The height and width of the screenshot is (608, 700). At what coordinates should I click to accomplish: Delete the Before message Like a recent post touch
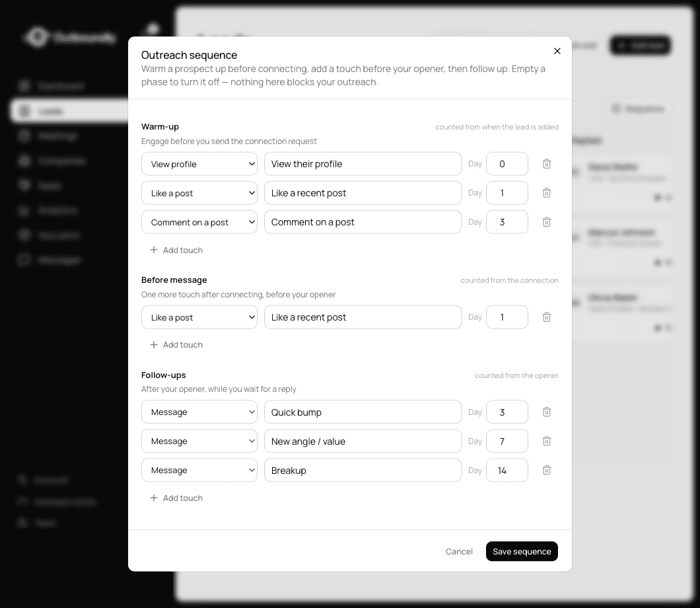pos(546,317)
